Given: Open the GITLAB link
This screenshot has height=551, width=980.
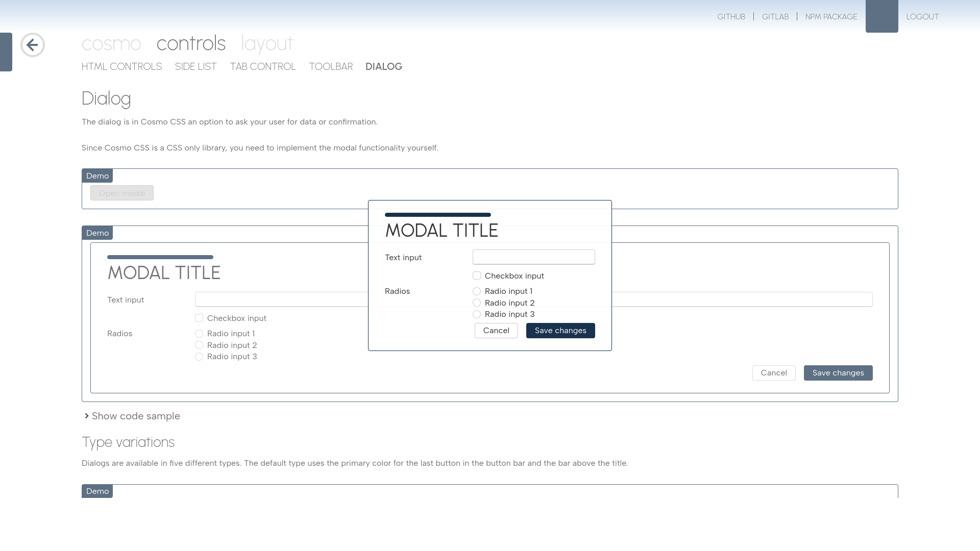Looking at the screenshot, I should 775,17.
